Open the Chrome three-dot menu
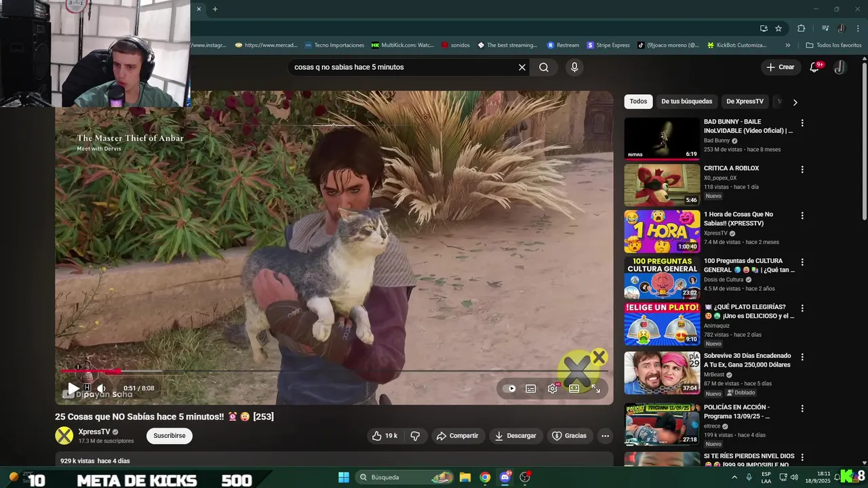Viewport: 868px width, 488px height. click(x=858, y=28)
